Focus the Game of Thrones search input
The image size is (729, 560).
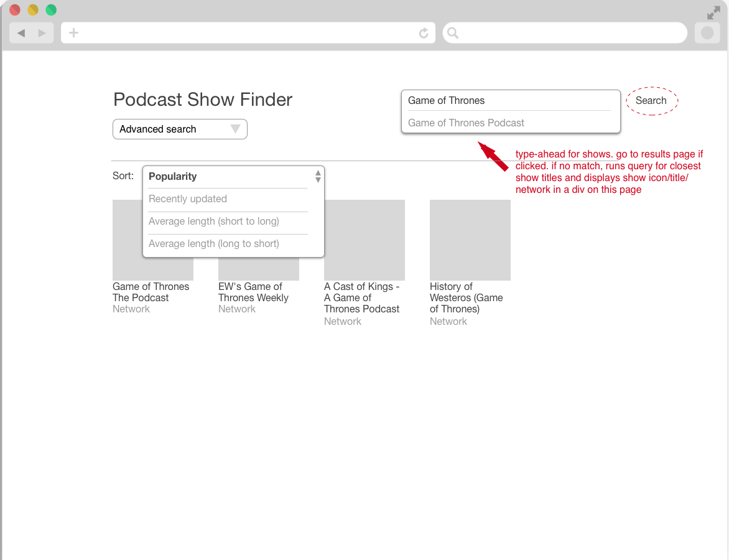click(x=511, y=100)
